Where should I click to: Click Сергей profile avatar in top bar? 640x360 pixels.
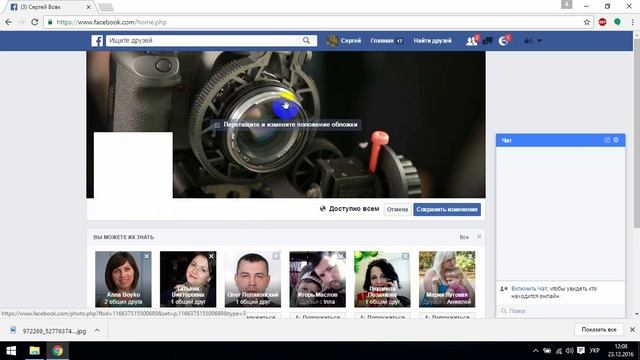(332, 41)
